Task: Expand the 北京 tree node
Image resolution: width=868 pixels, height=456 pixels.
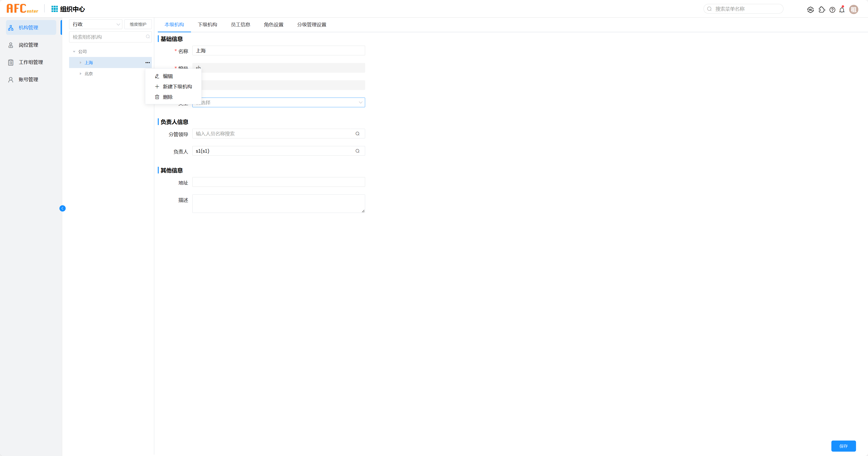Action: tap(81, 74)
